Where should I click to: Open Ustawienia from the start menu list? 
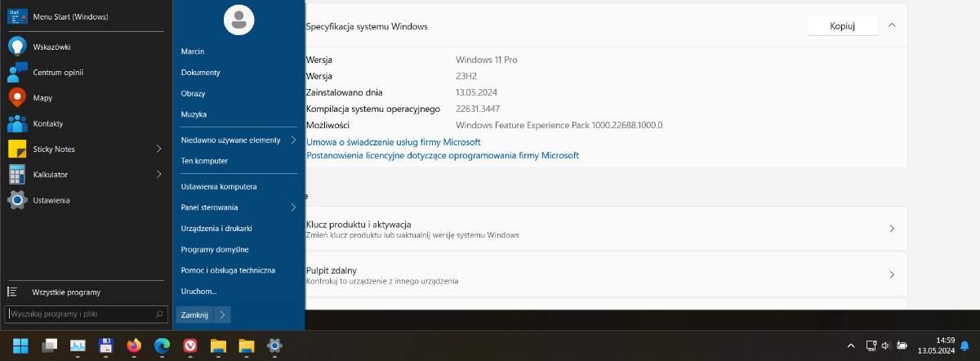pos(86,200)
